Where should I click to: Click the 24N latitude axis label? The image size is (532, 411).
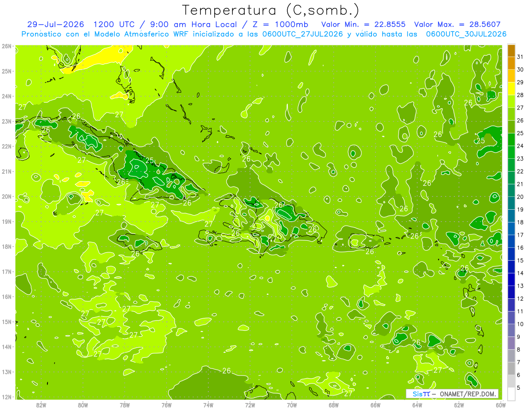pos(6,96)
